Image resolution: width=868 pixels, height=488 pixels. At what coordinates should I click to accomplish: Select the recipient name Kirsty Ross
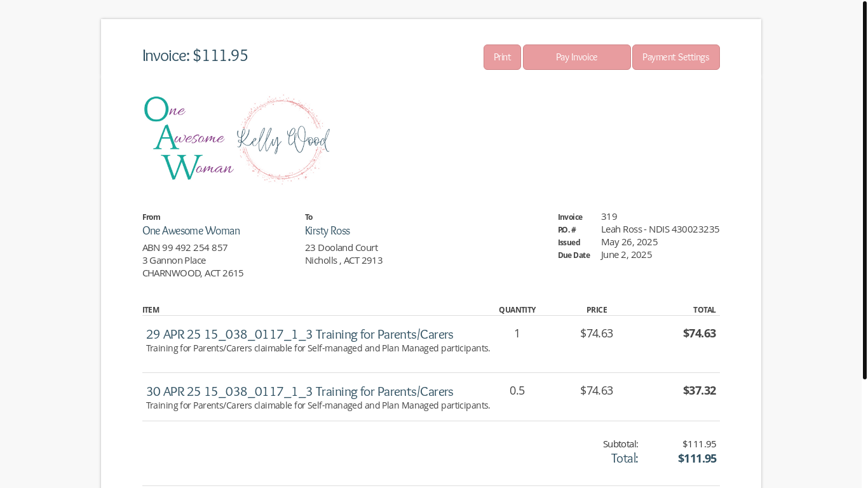click(327, 231)
